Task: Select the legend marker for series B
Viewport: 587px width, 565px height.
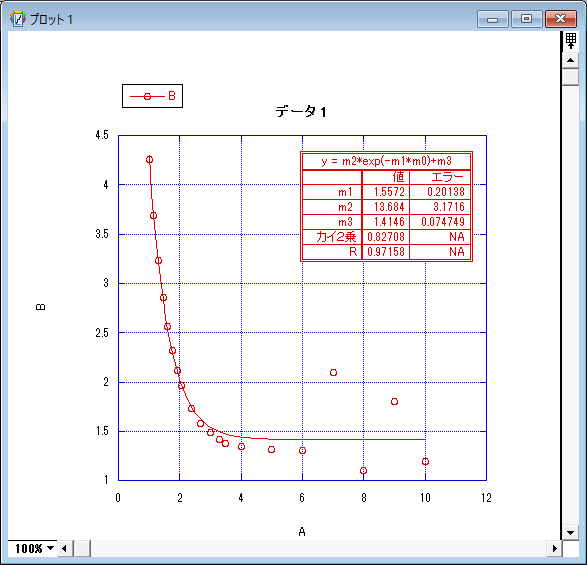Action: 147,97
